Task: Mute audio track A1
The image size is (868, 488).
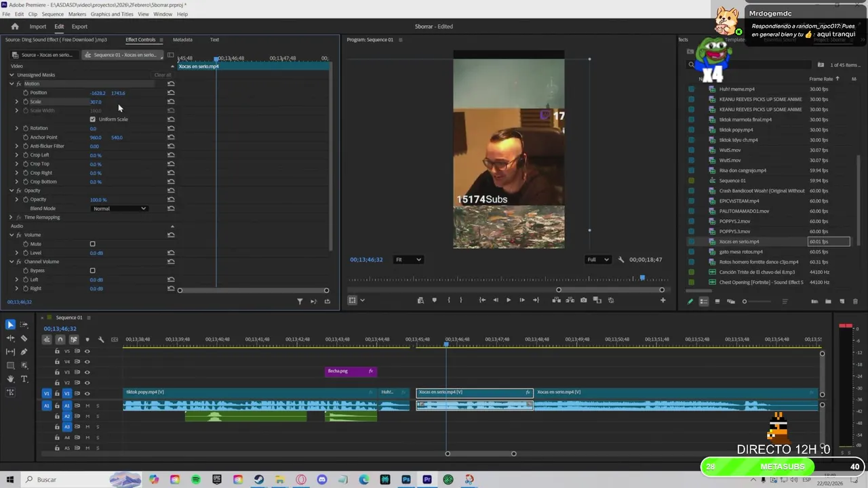Action: (x=87, y=405)
